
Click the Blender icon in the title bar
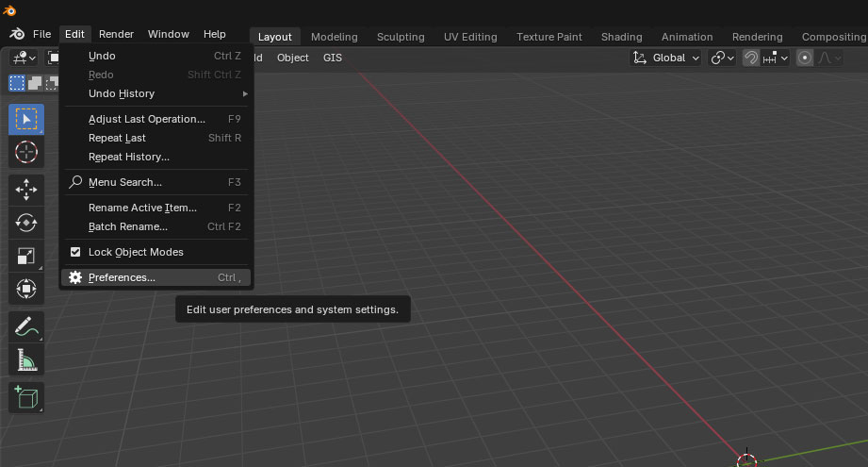(x=9, y=10)
